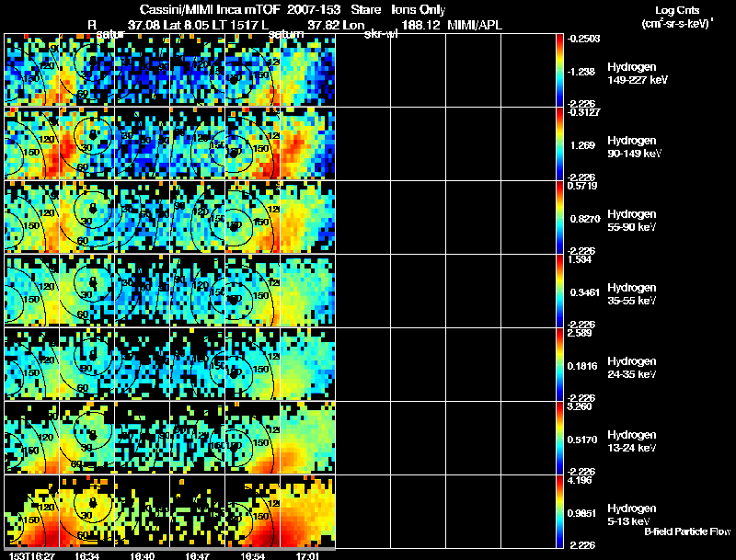This screenshot has height=560, width=736.
Task: Click the 'Hydrogen 13-24 keV' label
Action: point(632,441)
